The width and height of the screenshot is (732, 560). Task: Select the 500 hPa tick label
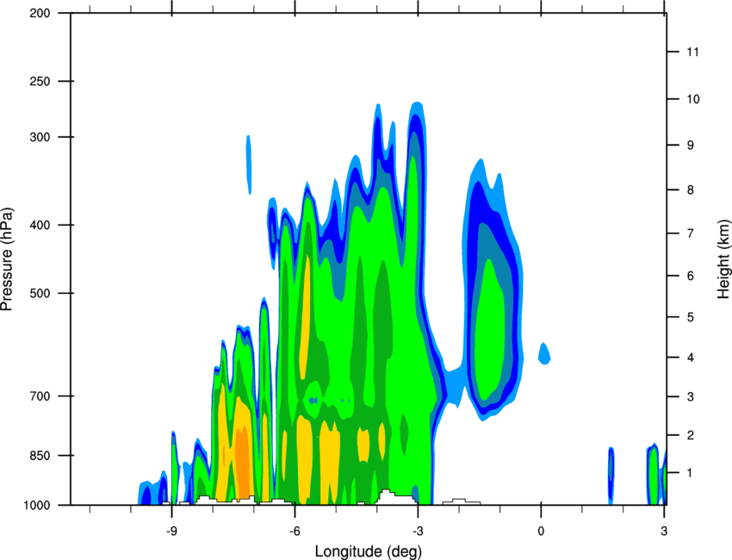40,293
